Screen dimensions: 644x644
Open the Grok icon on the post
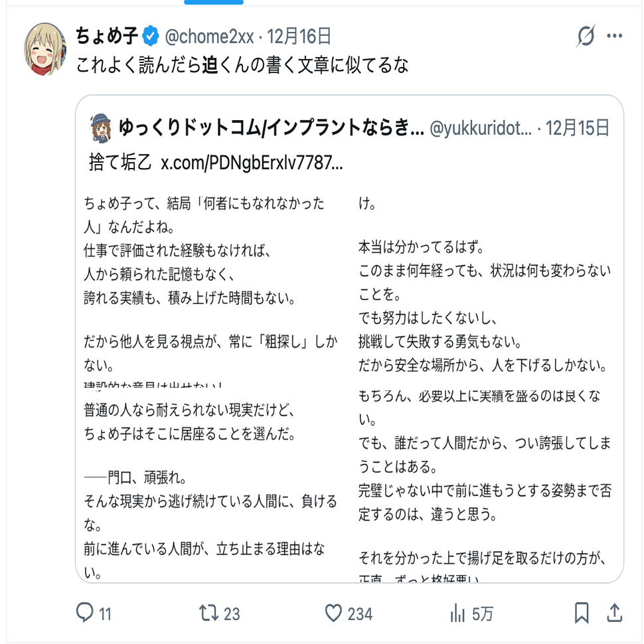[586, 37]
